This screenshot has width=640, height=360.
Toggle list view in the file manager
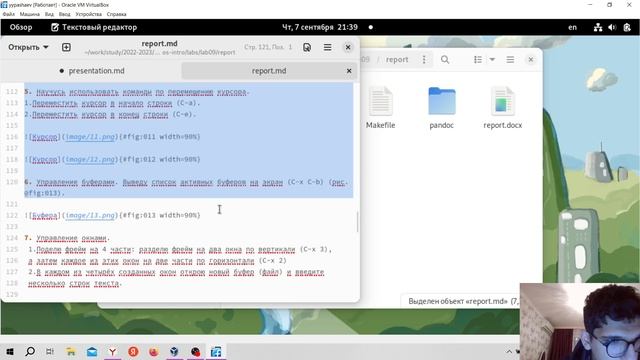[x=478, y=60]
